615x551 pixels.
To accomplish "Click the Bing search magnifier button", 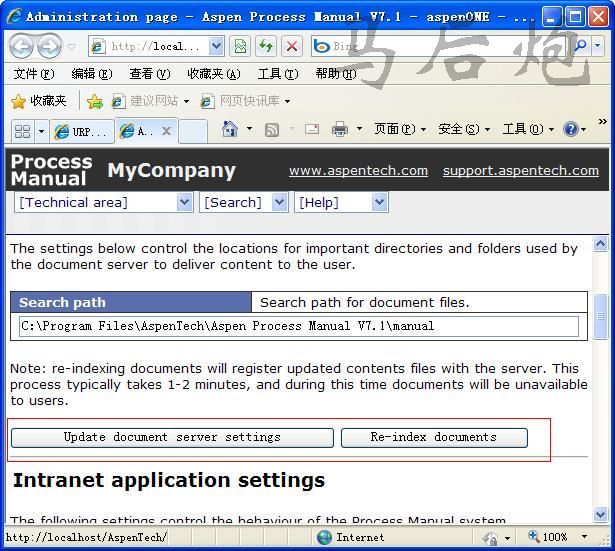I will click(581, 46).
